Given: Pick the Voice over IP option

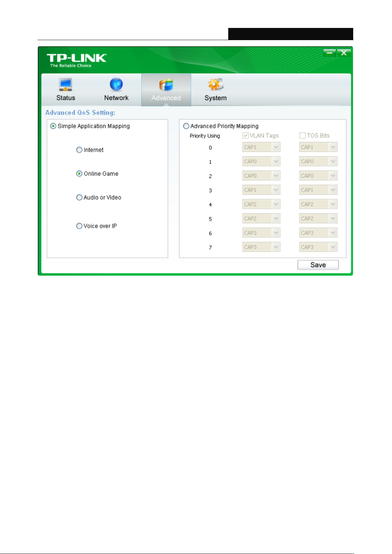Looking at the screenshot, I should tap(79, 226).
